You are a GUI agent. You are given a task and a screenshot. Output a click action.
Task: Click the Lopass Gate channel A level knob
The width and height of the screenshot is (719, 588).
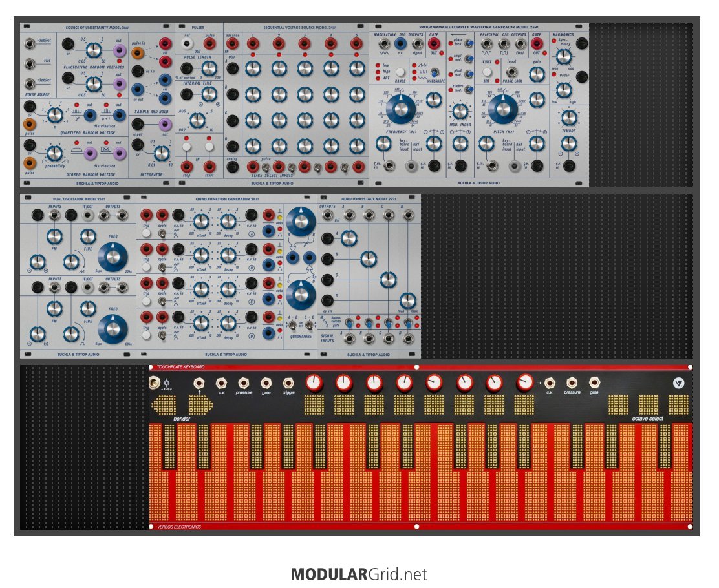click(349, 238)
